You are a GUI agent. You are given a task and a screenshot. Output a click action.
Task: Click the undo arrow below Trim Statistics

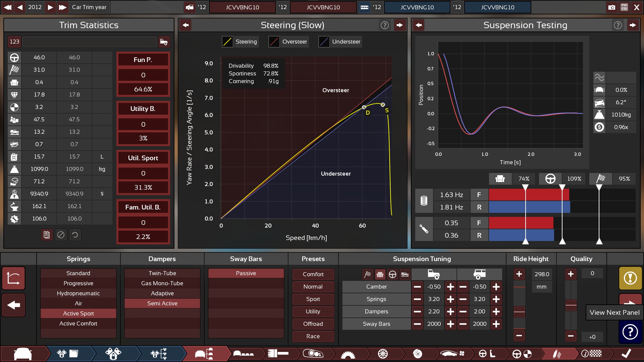[75, 235]
